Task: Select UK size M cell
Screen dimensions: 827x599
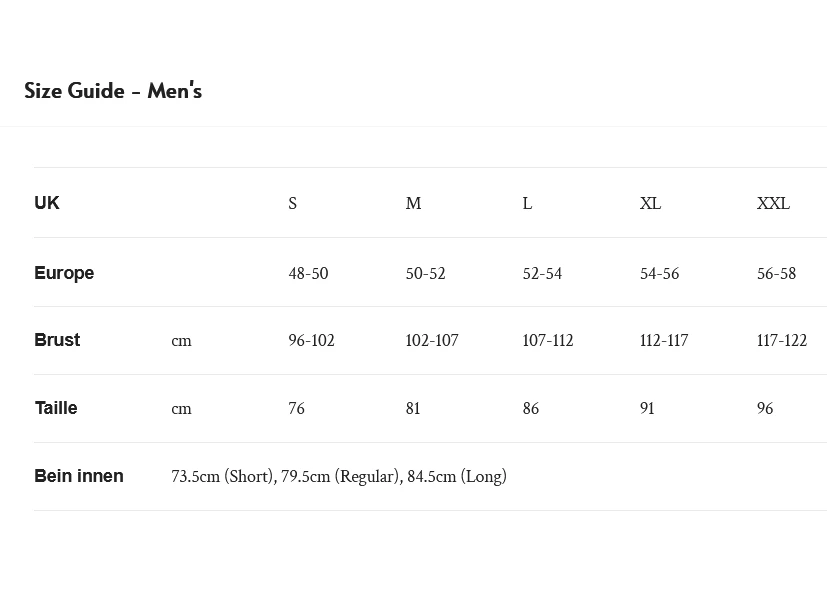Action: tap(413, 203)
